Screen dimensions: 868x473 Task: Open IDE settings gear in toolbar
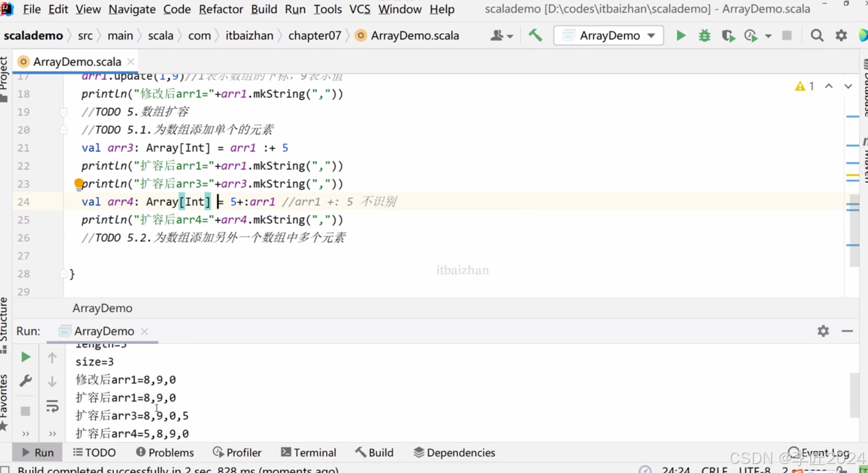pos(841,35)
